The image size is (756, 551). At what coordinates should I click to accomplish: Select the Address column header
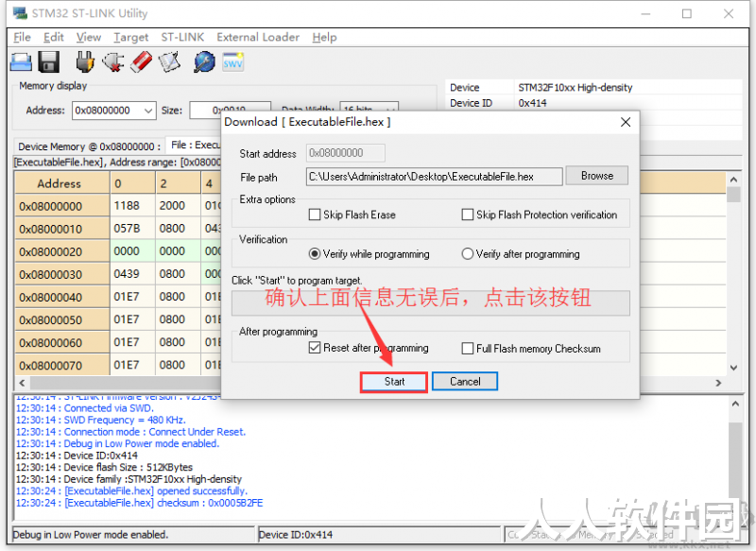tap(62, 183)
